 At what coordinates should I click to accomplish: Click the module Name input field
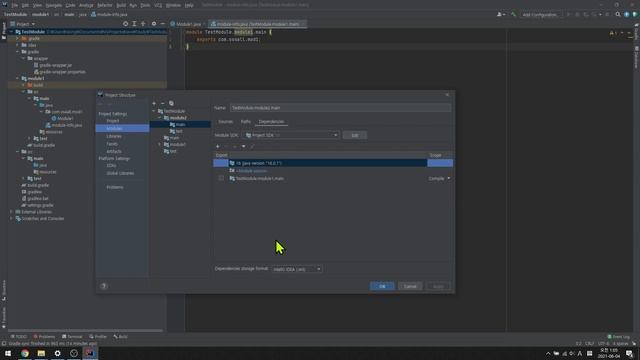340,108
